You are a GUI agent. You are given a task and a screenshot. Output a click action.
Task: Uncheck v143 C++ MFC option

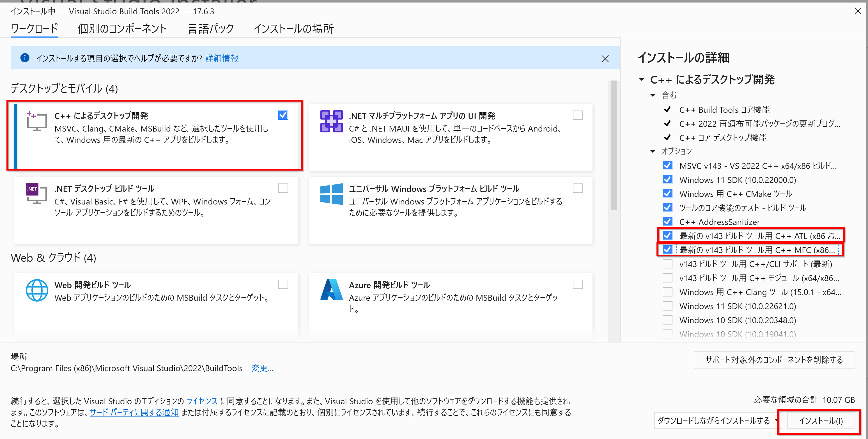pyautogui.click(x=667, y=250)
